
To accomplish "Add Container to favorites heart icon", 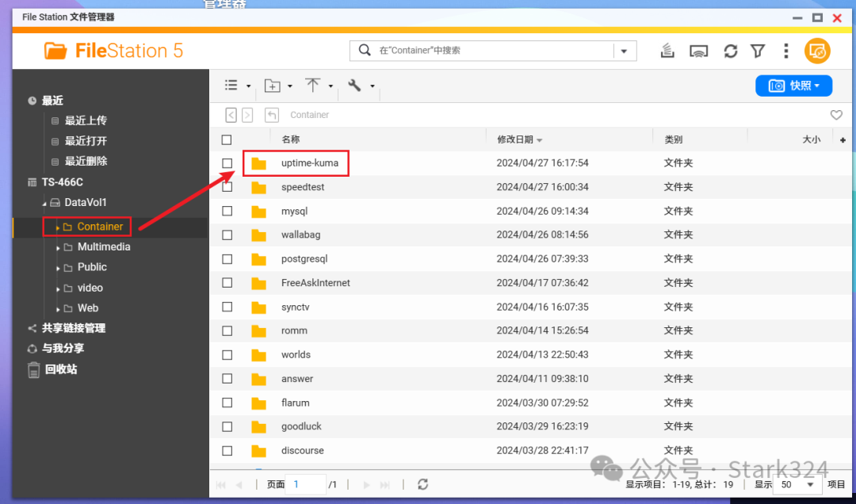I will tap(836, 115).
